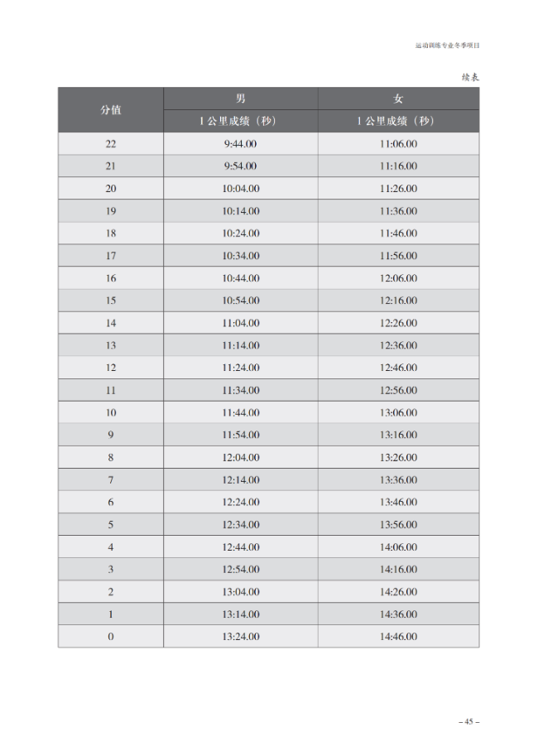Click the women's time 14:46.00 cell
Screen dimensions: 538x756
point(398,637)
